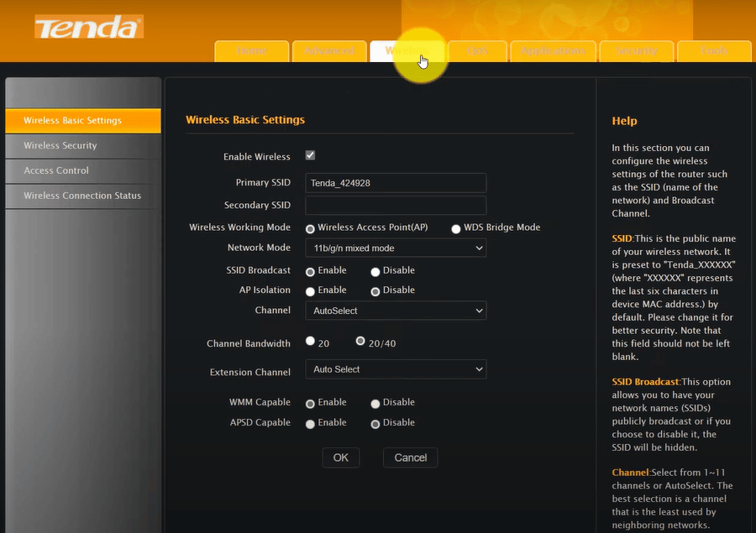The width and height of the screenshot is (756, 533).
Task: Enable AP Isolation
Action: pyautogui.click(x=310, y=291)
